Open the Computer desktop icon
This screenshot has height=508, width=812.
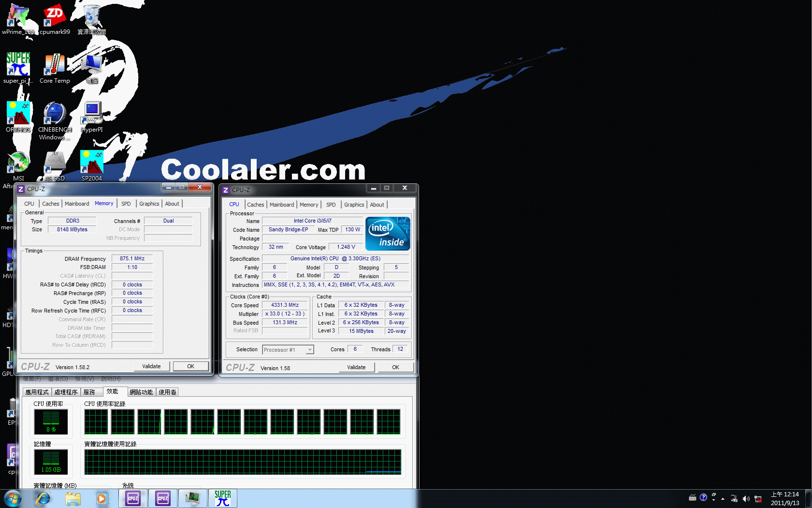[92, 68]
